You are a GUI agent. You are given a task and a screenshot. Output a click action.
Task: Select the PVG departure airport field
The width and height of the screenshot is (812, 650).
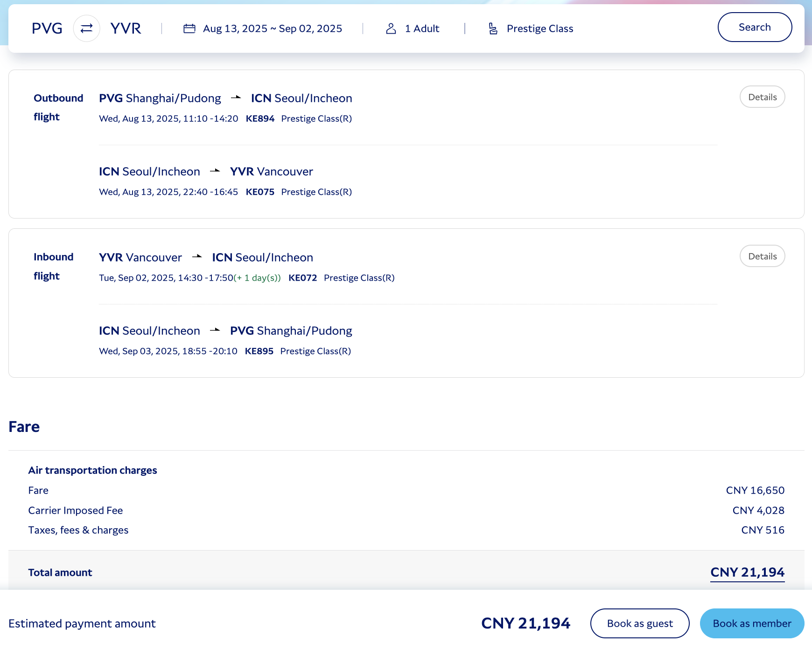point(47,28)
